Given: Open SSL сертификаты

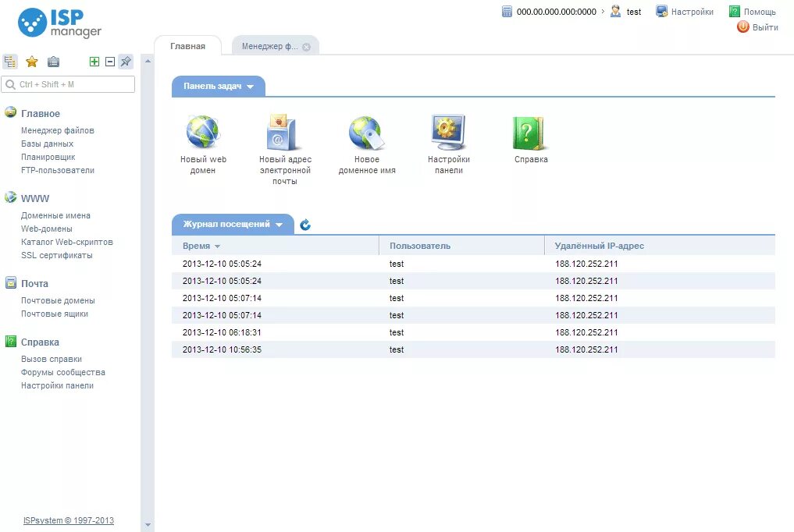Looking at the screenshot, I should point(57,255).
